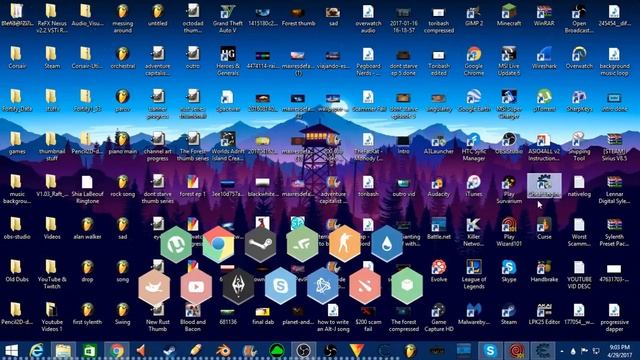Viewport: 640px width, 360px height.
Task: Open Blender from the taskbar
Action: tap(224, 350)
